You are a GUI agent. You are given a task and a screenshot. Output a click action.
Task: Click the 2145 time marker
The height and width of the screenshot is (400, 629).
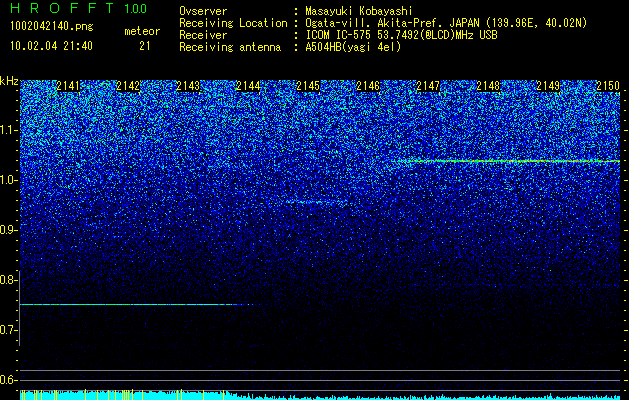[x=308, y=86]
